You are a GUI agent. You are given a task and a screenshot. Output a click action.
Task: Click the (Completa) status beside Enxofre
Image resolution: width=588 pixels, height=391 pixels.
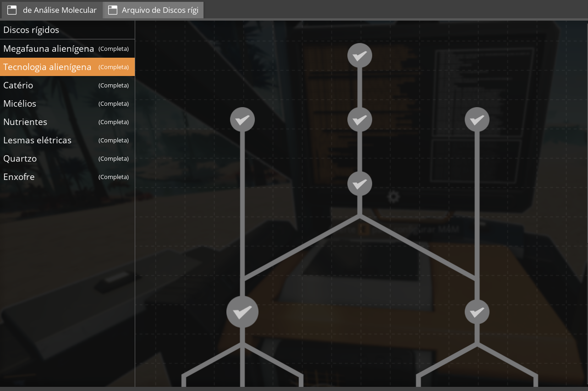(x=114, y=177)
